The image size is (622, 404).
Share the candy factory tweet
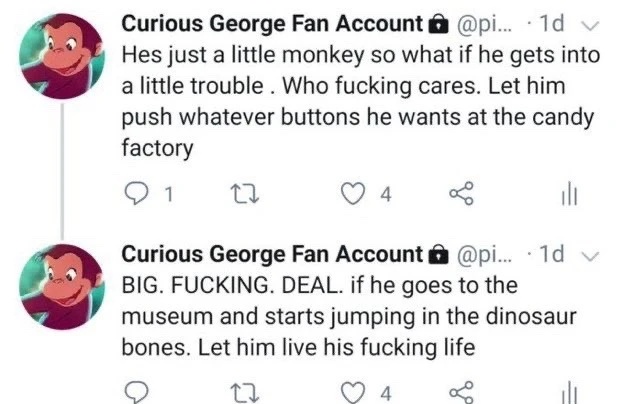point(461,193)
